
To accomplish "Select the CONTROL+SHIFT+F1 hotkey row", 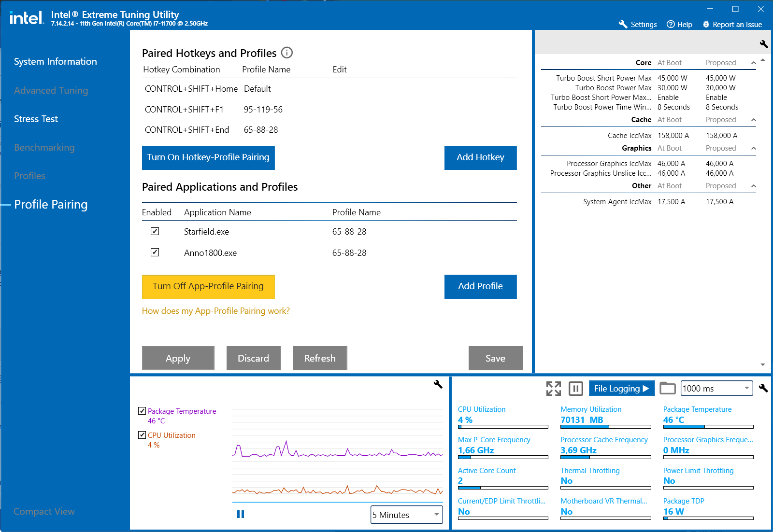I will click(329, 110).
